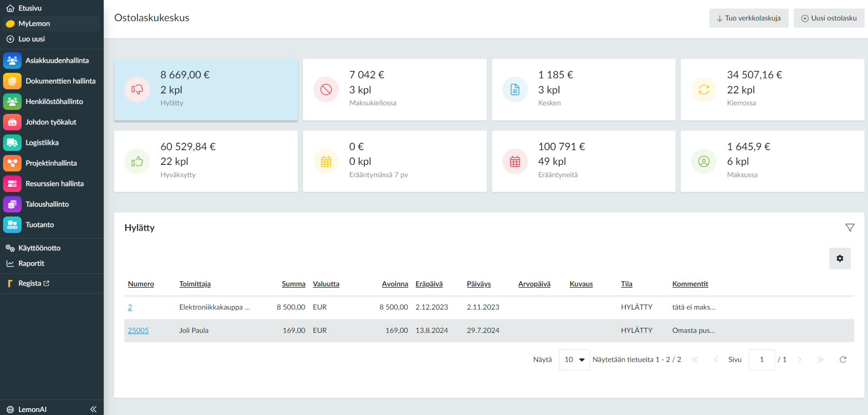Viewport: 868px width, 415px height.
Task: Expand the rows per page dropdown
Action: (574, 359)
